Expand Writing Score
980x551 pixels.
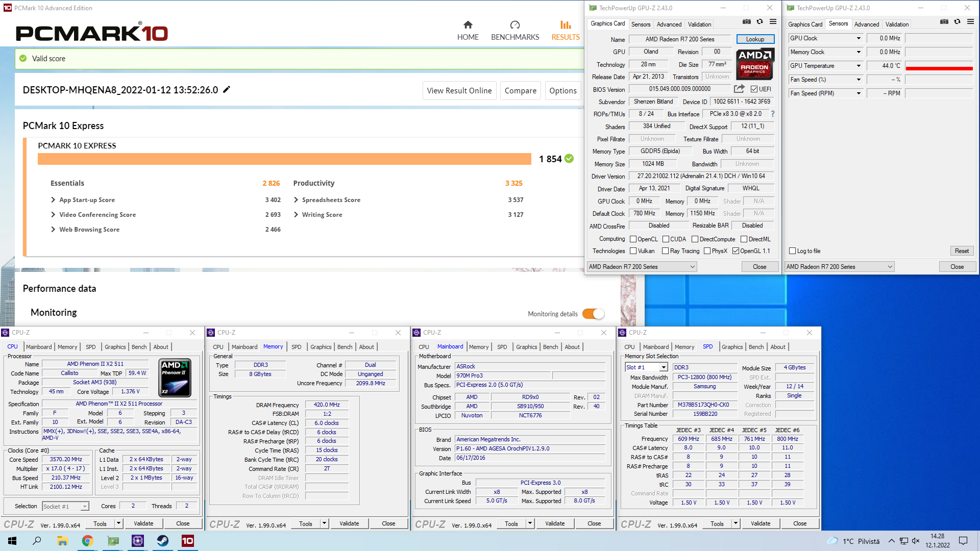click(296, 215)
